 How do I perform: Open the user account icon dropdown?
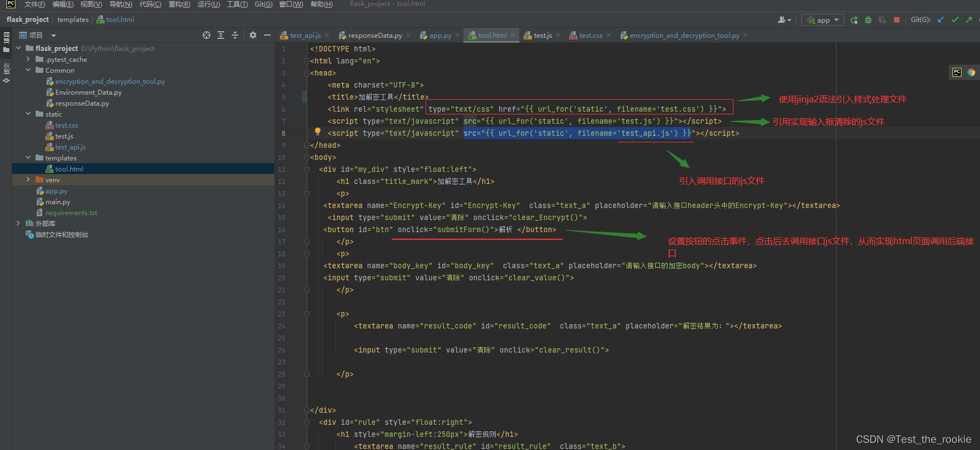784,20
